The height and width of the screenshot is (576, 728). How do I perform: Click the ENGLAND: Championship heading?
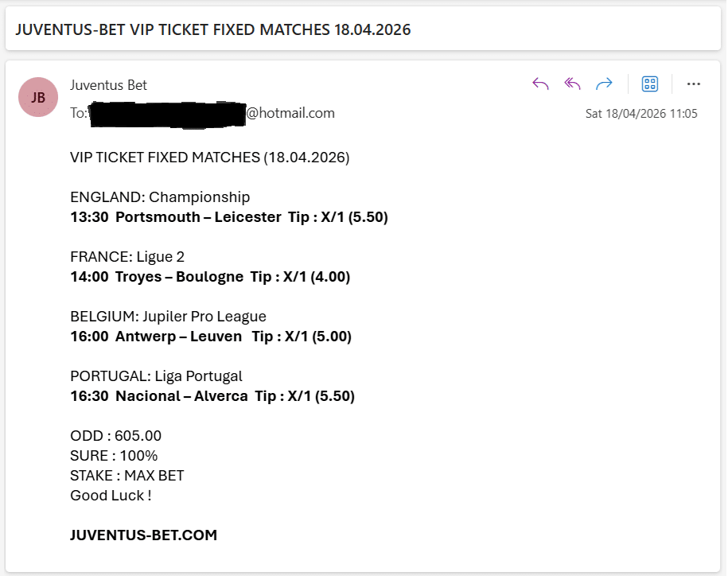[160, 197]
